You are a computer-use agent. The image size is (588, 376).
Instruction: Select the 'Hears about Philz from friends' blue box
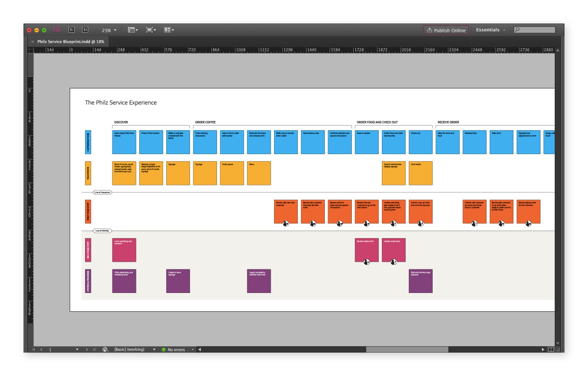[124, 142]
